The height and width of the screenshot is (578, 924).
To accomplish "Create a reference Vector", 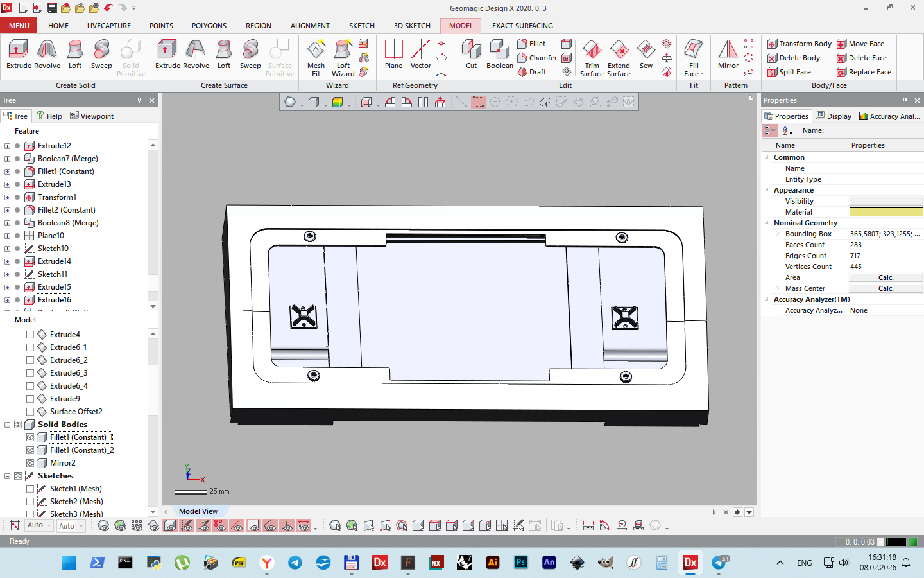I will pos(421,54).
